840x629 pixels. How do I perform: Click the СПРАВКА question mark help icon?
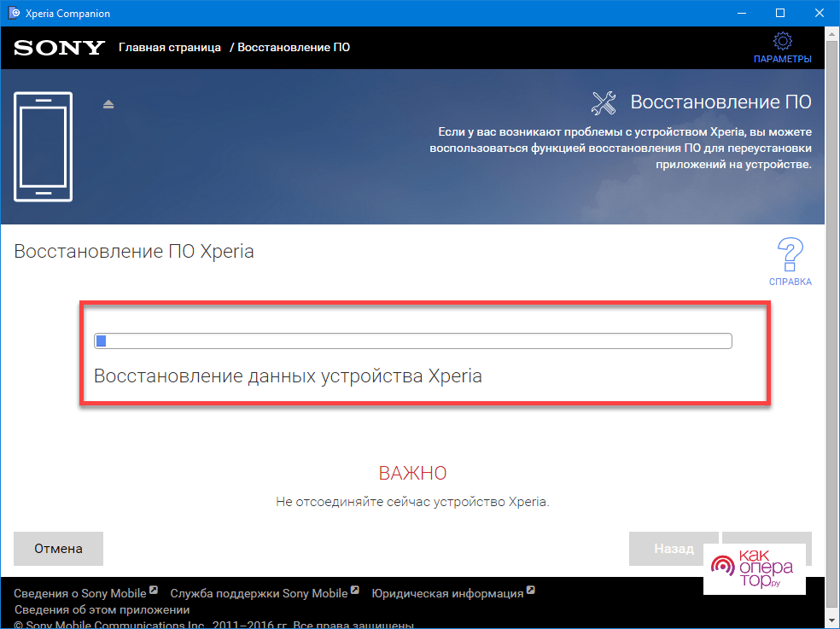pos(790,255)
